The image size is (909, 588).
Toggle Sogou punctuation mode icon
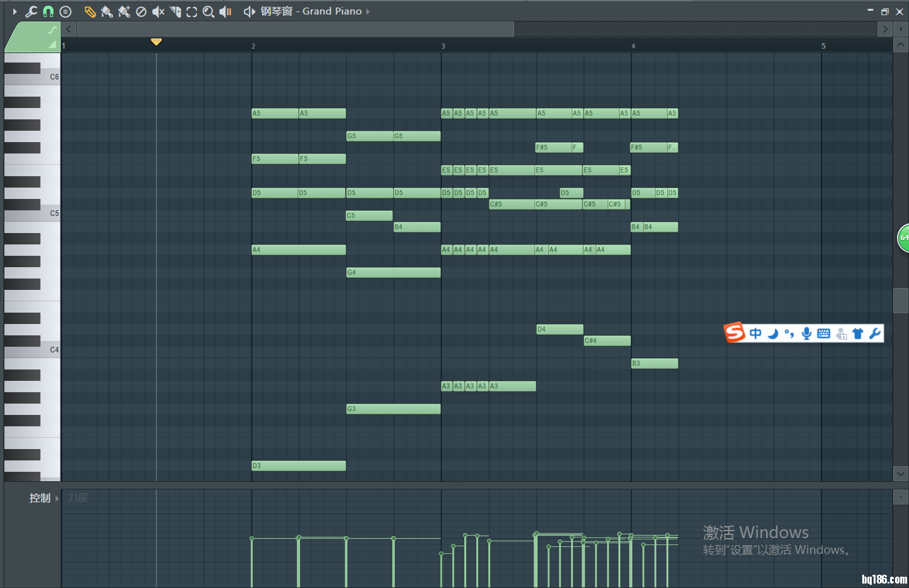click(x=789, y=333)
